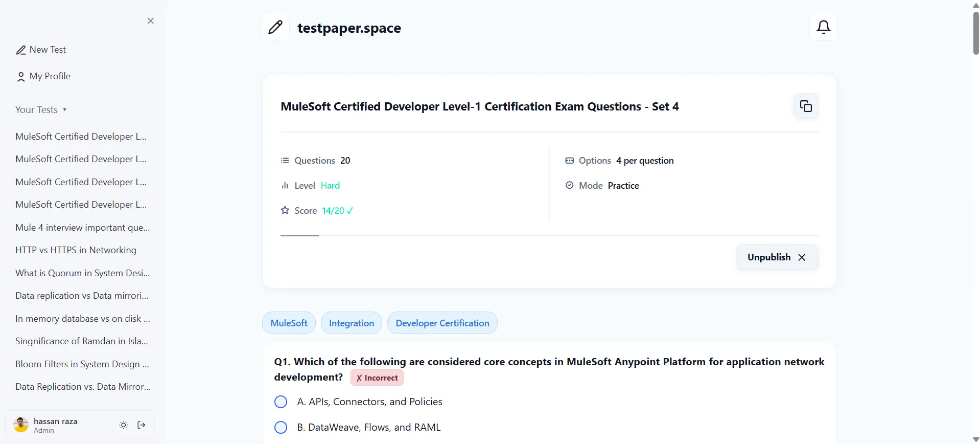Click the 'Practice' mode value
The width and height of the screenshot is (980, 444).
tap(623, 186)
